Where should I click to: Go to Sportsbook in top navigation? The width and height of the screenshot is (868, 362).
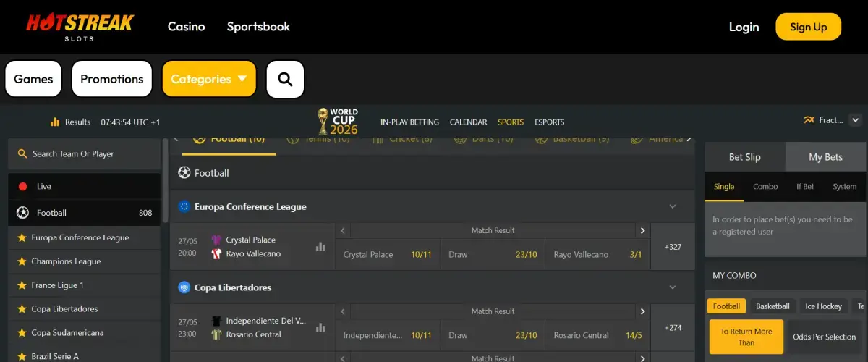point(258,27)
